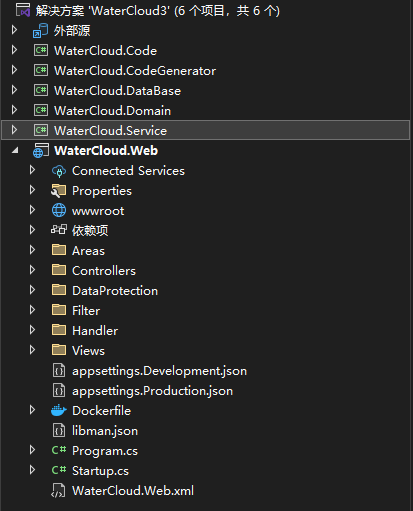Select the 'WaterCloud.Service' project name
The width and height of the screenshot is (413, 511).
tap(111, 131)
